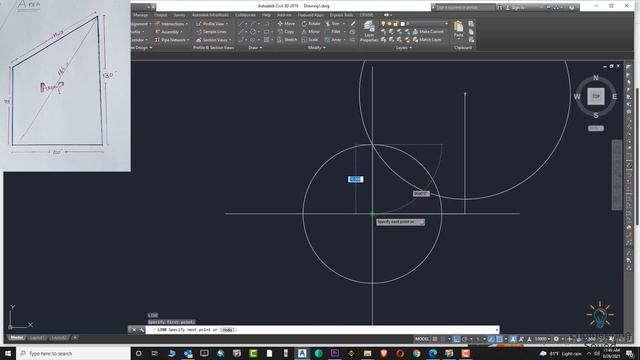
Task: Click the Make Current layer button
Action: [428, 31]
